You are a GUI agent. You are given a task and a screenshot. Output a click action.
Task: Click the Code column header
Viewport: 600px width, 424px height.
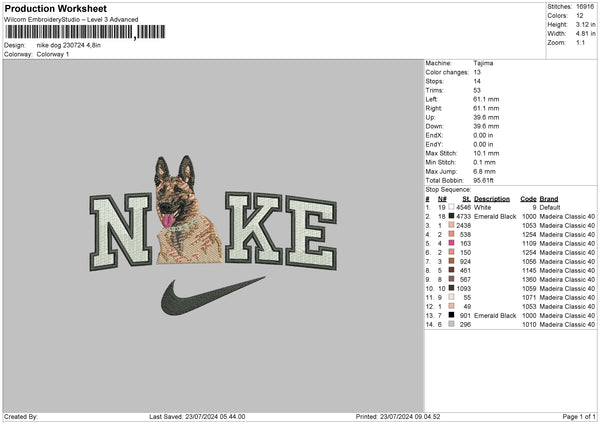528,198
